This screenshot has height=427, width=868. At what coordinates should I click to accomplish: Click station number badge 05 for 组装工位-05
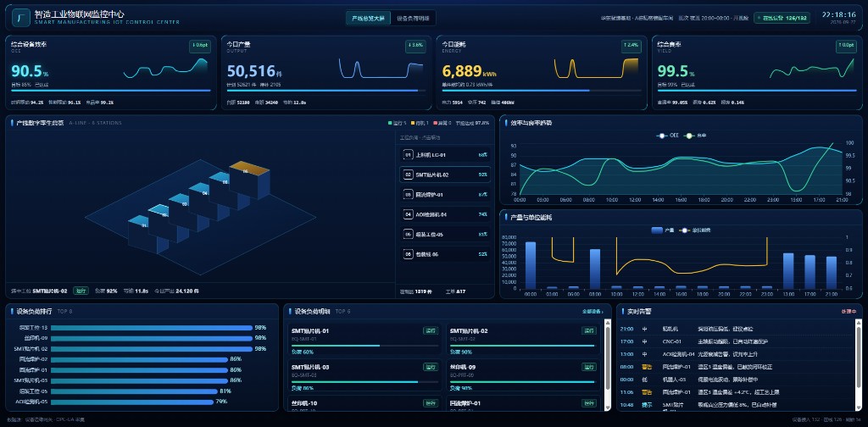click(408, 234)
